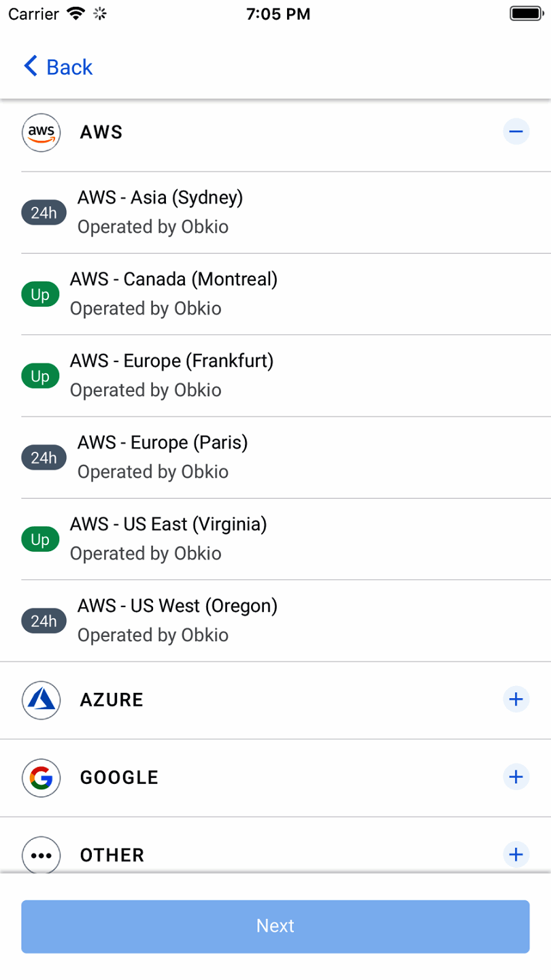The image size is (551, 980).
Task: Click the AWS logo icon
Action: 41,132
